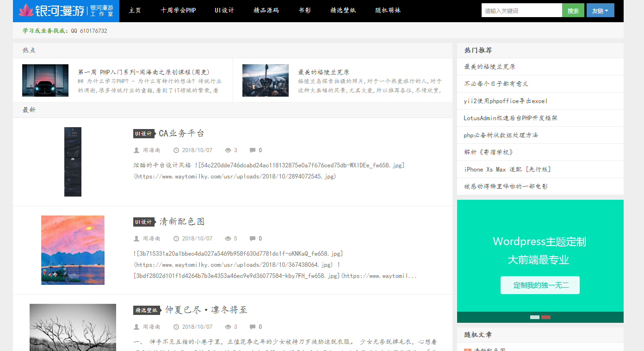Click the 热门推荐 sidebar heading

478,50
